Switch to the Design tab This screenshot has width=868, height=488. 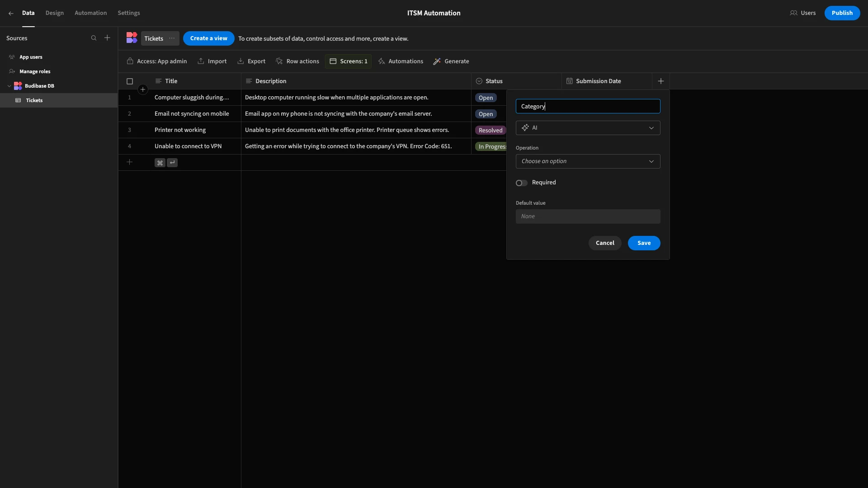coord(55,13)
